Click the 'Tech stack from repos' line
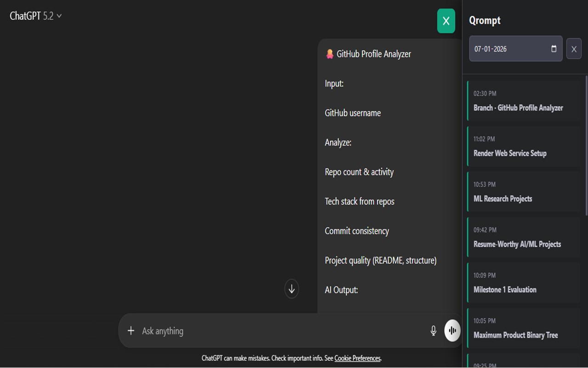The height and width of the screenshot is (368, 588). tap(360, 201)
